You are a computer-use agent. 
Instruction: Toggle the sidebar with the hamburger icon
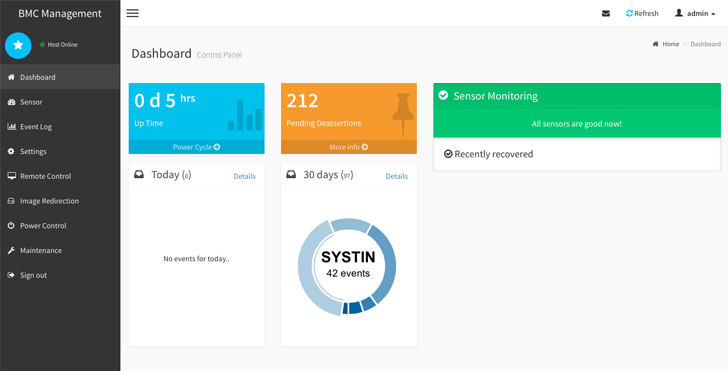pyautogui.click(x=132, y=13)
